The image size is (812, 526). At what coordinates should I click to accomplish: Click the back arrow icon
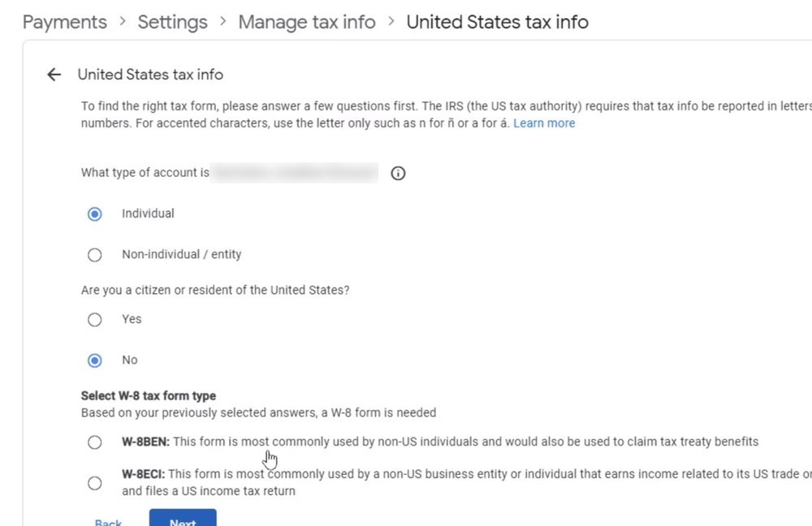tap(54, 75)
